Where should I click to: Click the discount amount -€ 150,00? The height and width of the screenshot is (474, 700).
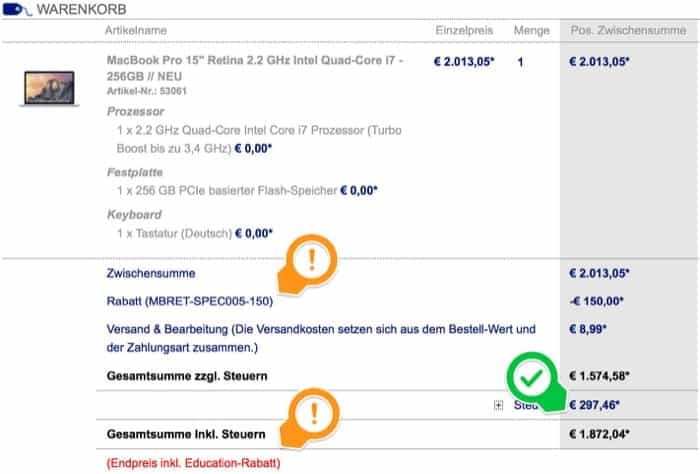pyautogui.click(x=596, y=301)
